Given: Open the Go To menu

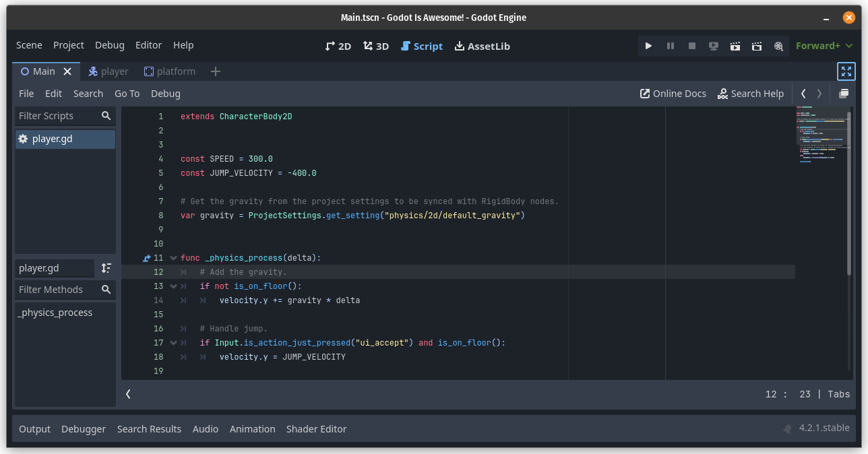Looking at the screenshot, I should [x=127, y=94].
